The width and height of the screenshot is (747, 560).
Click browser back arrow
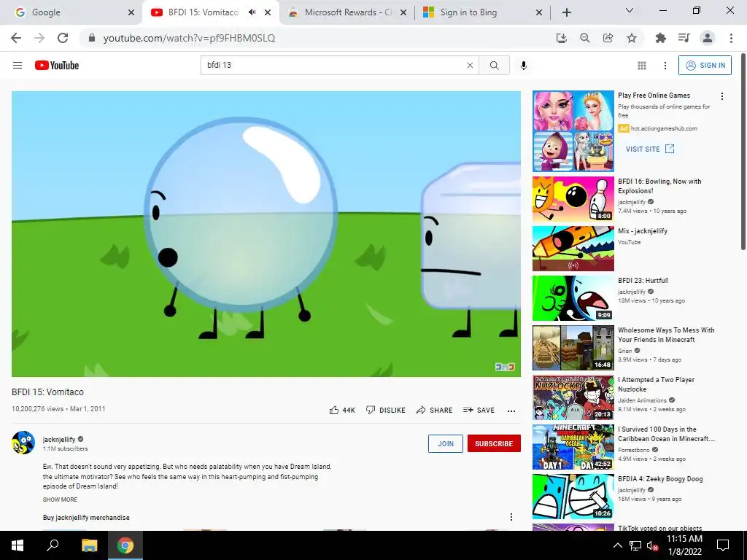pyautogui.click(x=16, y=38)
